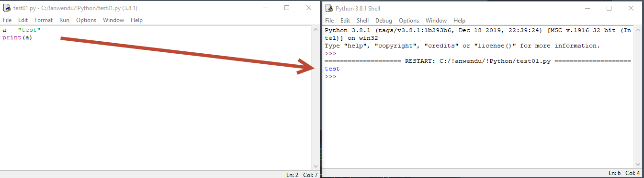Screen dimensions: 644x178
Task: Open the Options menu in the editor
Action: [x=86, y=20]
